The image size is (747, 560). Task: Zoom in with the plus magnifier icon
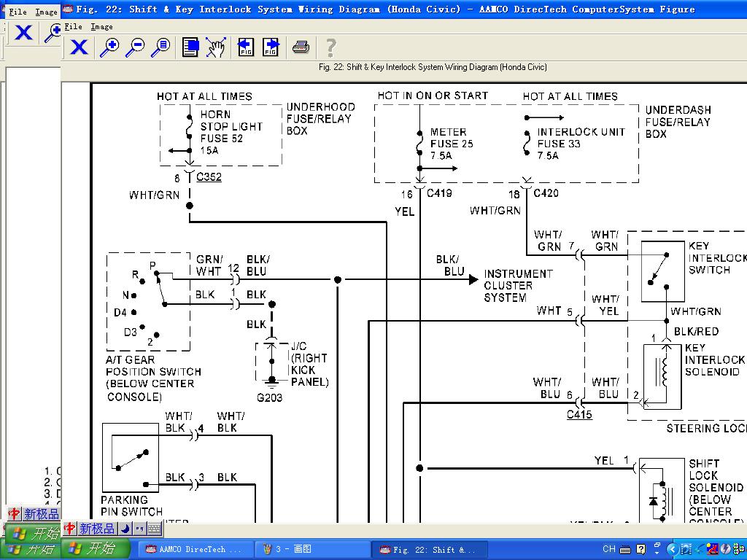pos(109,48)
